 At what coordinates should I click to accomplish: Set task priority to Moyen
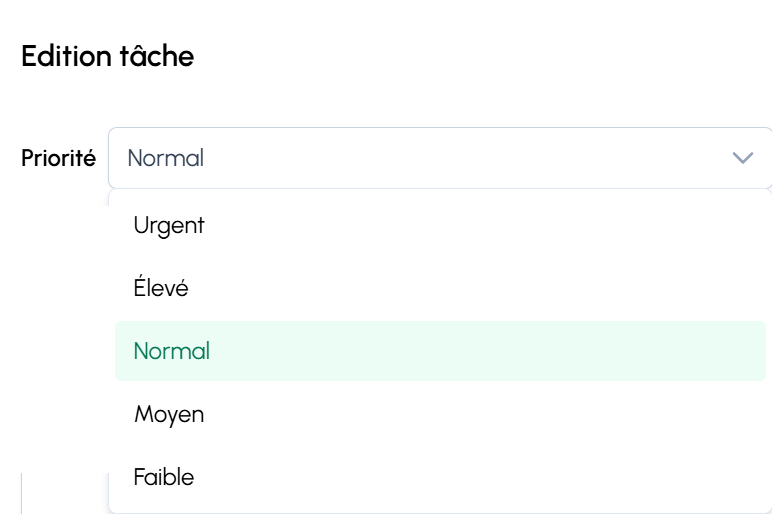coord(169,415)
